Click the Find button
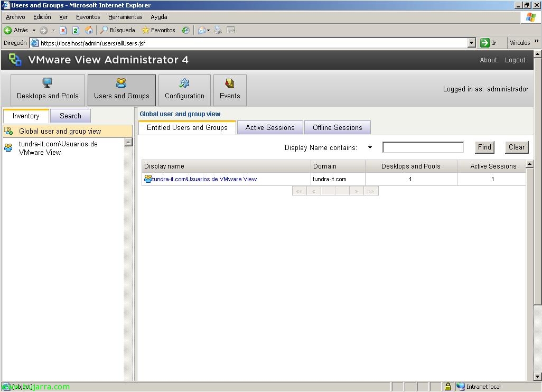The image size is (542, 392). pos(484,147)
